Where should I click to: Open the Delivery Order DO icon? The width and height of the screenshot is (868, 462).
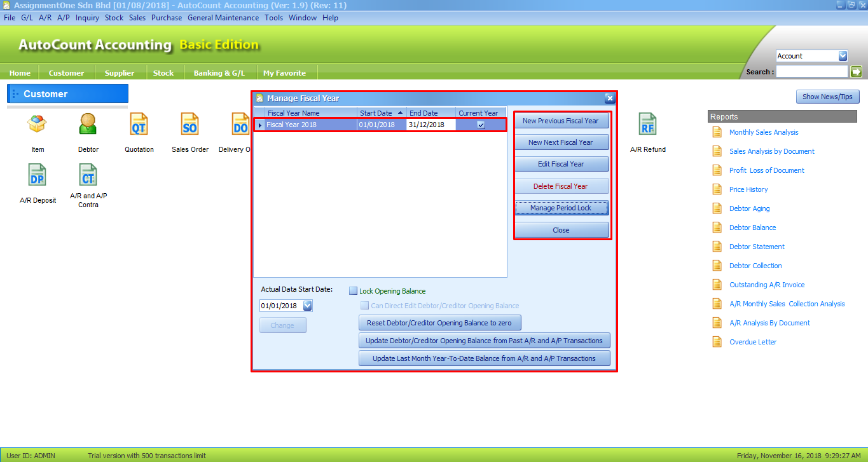[240, 124]
